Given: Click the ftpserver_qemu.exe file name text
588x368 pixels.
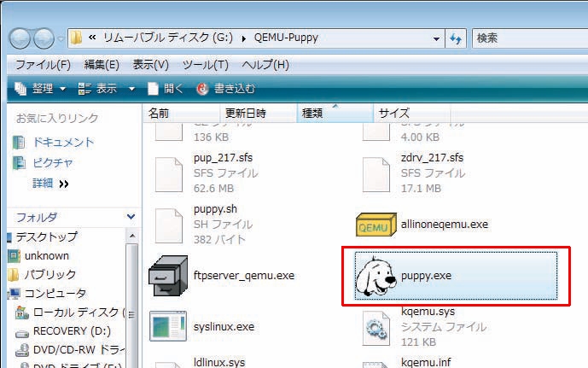Looking at the screenshot, I should pos(244,276).
